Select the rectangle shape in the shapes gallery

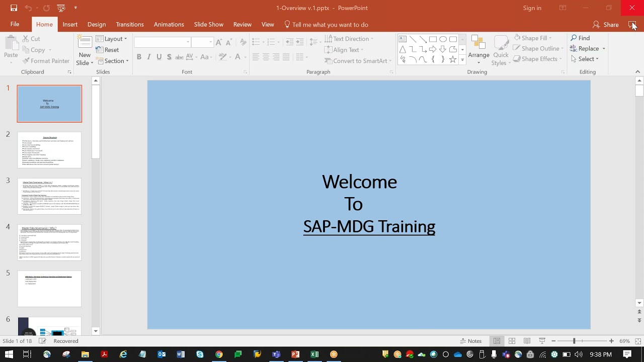point(433,39)
